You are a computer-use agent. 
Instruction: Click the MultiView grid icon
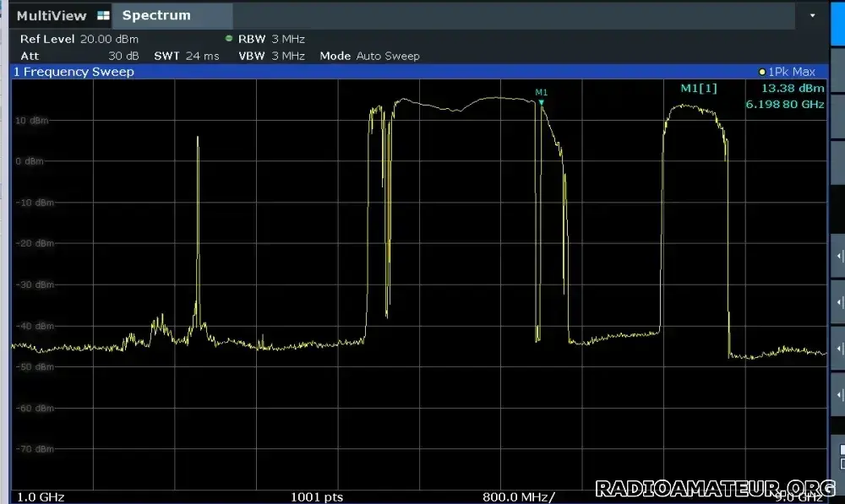point(103,16)
